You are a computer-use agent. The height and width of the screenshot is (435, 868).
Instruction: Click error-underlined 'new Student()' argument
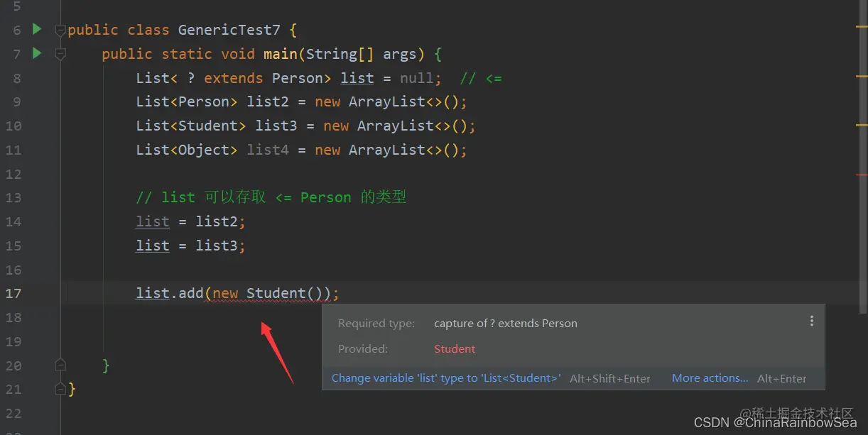point(268,294)
